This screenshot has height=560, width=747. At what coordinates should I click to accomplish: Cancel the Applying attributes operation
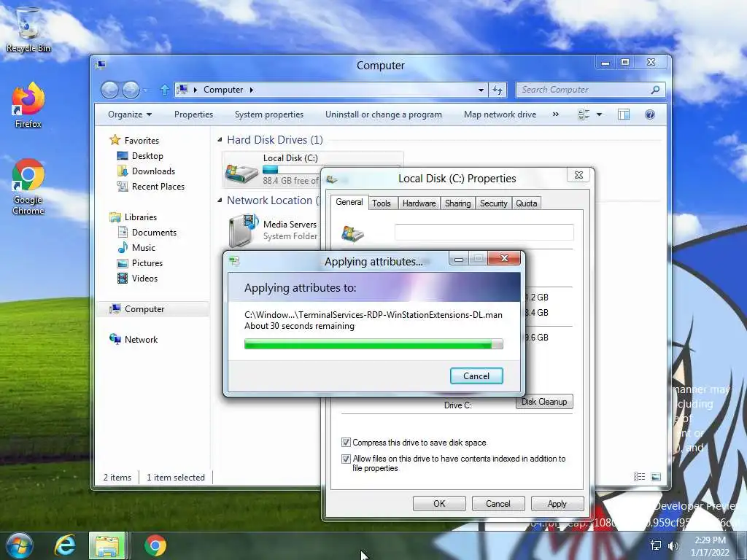tap(476, 376)
